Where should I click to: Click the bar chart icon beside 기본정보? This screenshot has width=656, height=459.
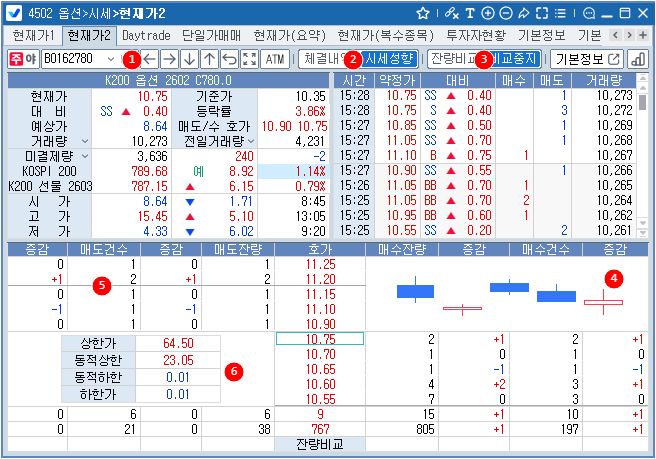point(637,59)
